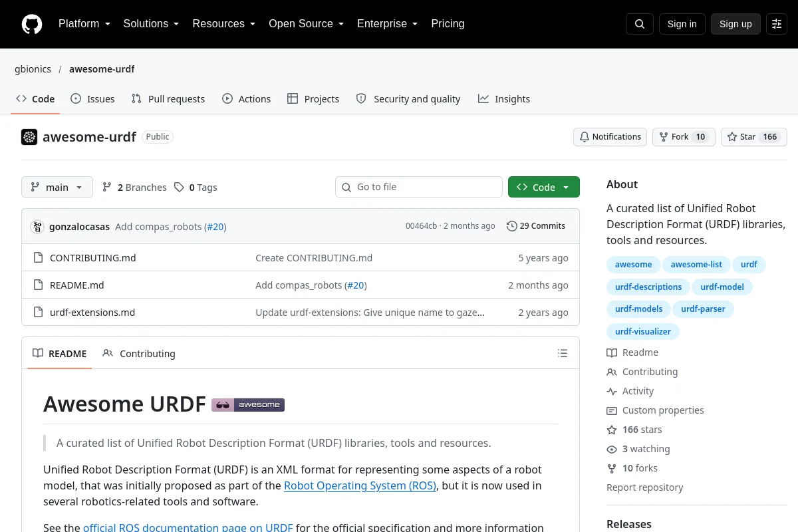
Task: Click the Awesome badge with sunglasses
Action: pyautogui.click(x=248, y=404)
